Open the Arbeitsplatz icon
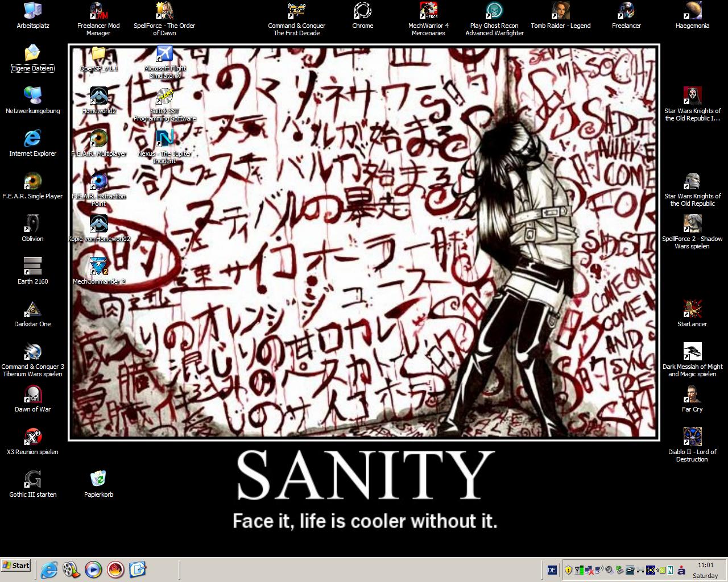Image resolution: width=728 pixels, height=582 pixels. (x=32, y=11)
